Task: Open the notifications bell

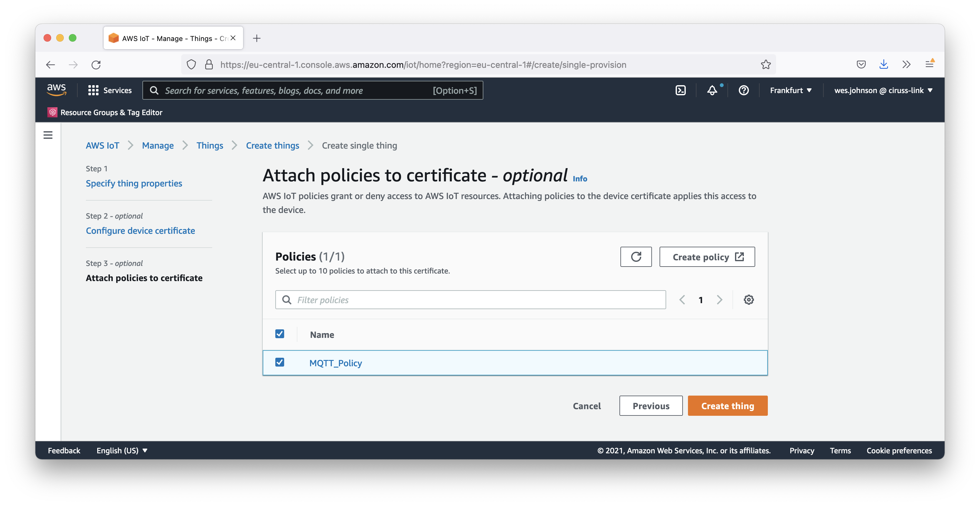Action: click(x=712, y=91)
